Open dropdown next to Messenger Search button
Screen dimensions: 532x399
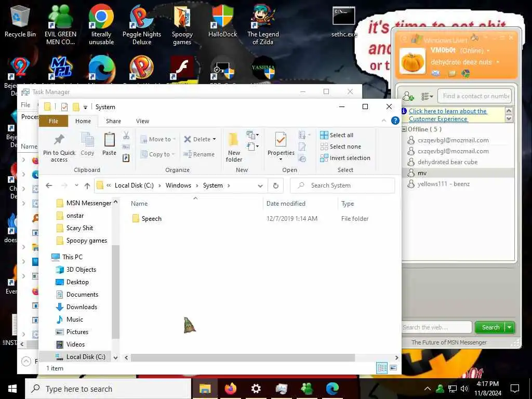[x=510, y=327]
